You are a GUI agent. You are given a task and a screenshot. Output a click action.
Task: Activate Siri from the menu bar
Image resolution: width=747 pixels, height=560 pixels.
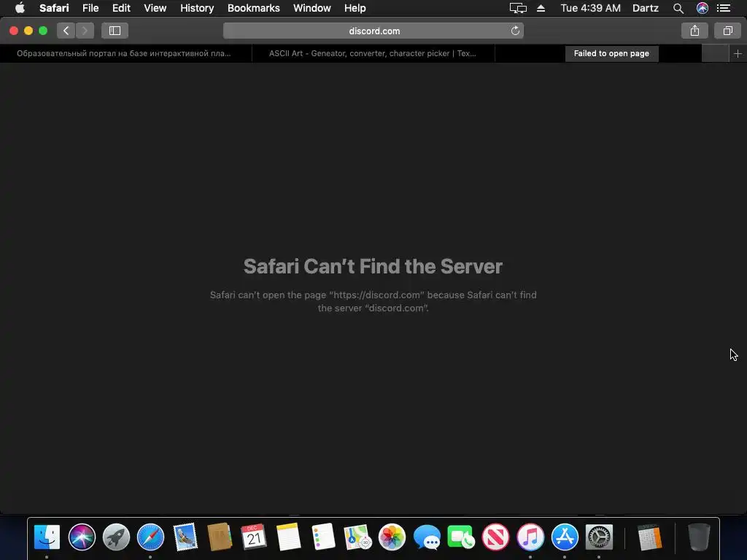coord(703,8)
